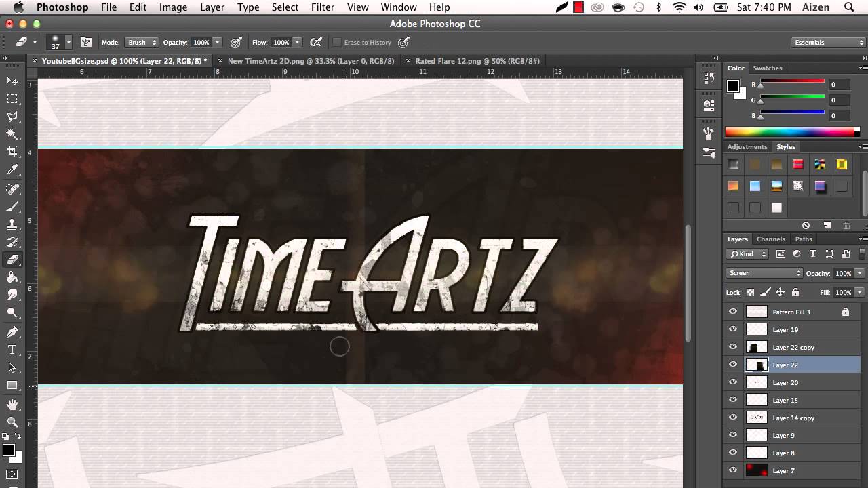Select the Magic Wand tool
The image size is (868, 488).
12,134
